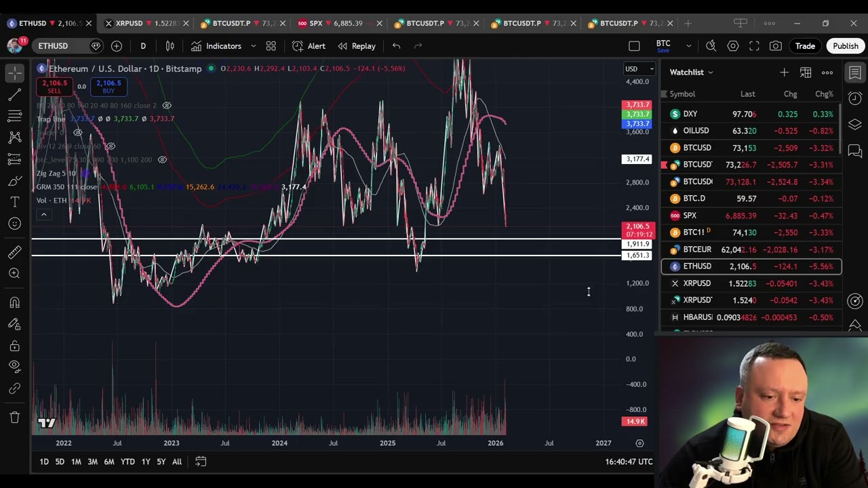Open the watchlist more options menu
This screenshot has height=488, width=868.
click(827, 72)
